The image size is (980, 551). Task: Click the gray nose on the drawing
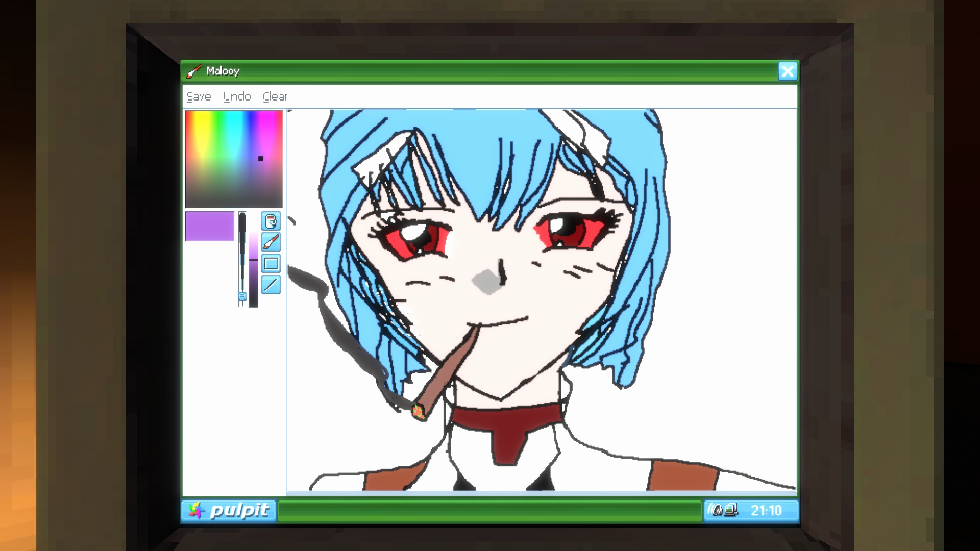click(486, 282)
